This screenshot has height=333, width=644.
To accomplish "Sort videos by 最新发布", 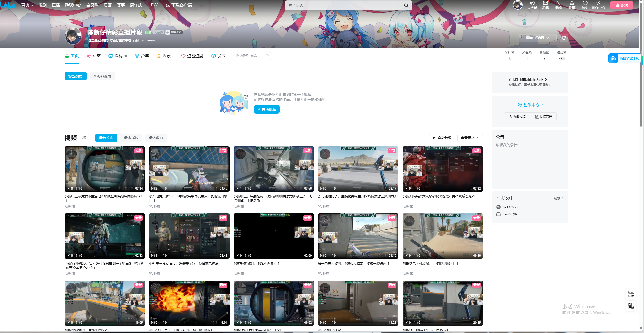I will point(106,138).
